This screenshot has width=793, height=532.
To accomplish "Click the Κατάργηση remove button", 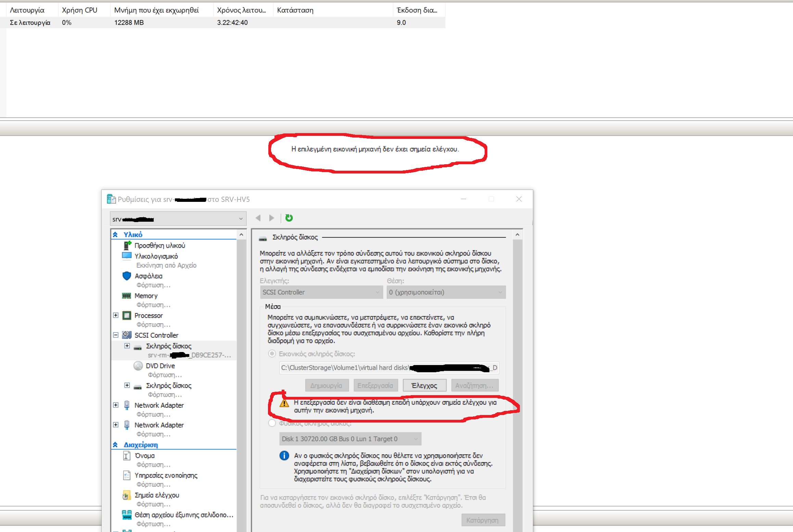I will click(x=483, y=520).
